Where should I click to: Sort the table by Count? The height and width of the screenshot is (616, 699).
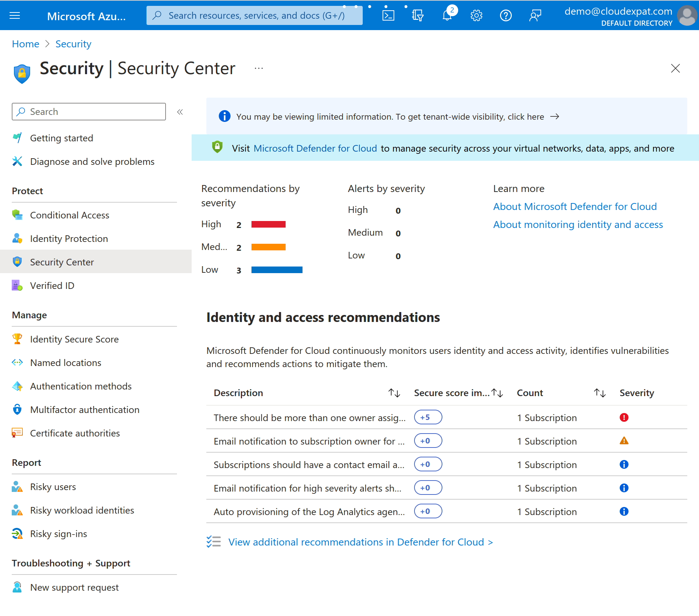(600, 393)
